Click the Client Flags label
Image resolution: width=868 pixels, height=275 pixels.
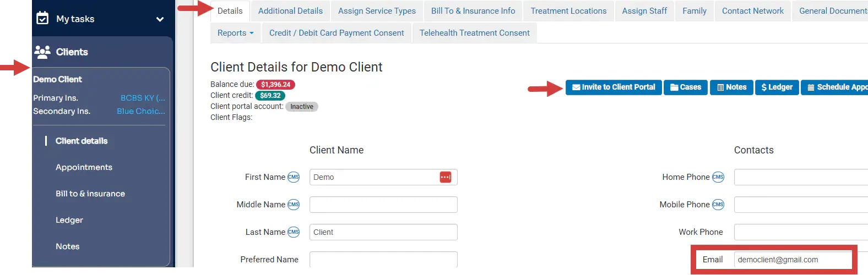click(231, 117)
